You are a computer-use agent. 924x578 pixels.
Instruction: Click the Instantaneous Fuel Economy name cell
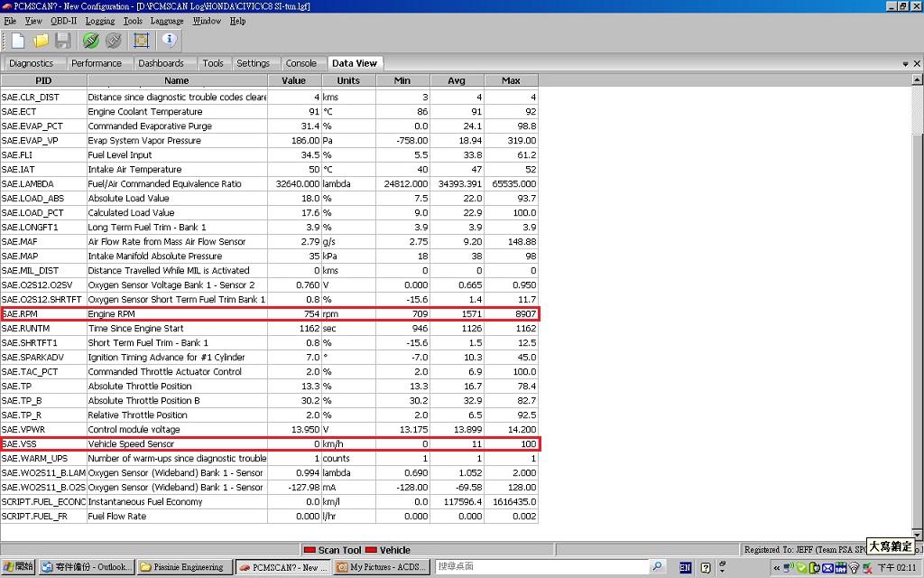click(x=177, y=502)
